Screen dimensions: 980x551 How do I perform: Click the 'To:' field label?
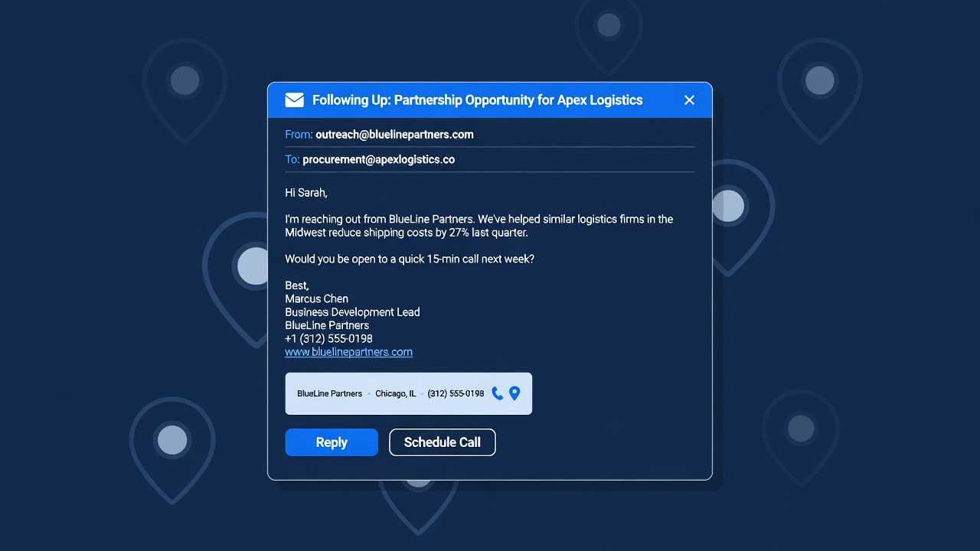click(x=292, y=160)
